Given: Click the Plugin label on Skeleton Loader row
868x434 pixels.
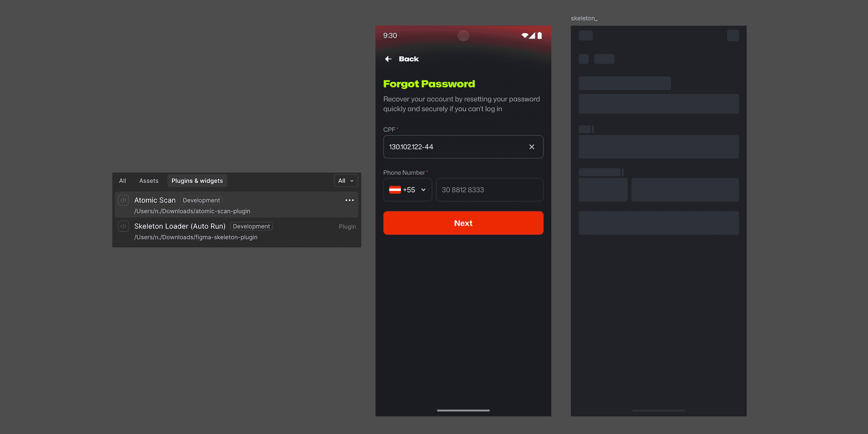Looking at the screenshot, I should click(x=347, y=227).
